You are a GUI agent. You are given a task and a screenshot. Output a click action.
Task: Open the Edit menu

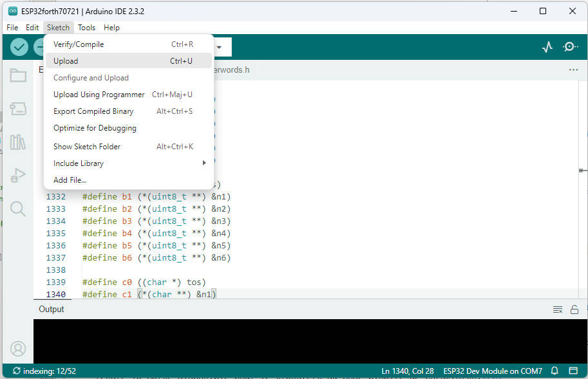tap(32, 27)
